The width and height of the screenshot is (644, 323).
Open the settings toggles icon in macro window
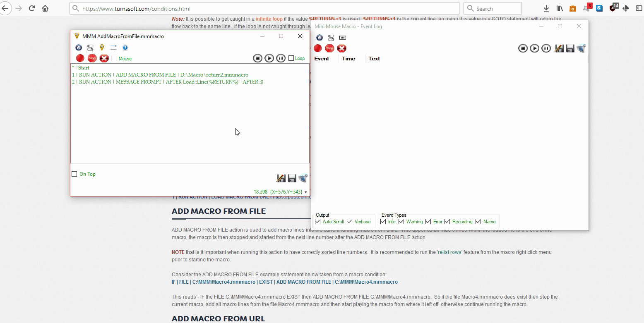tap(90, 48)
